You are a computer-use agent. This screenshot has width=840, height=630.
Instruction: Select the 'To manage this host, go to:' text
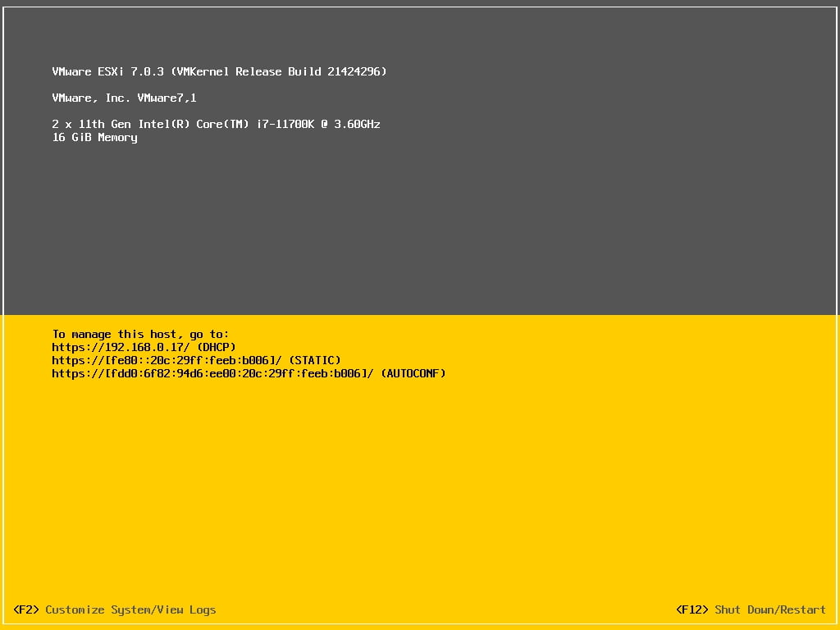[x=140, y=335]
